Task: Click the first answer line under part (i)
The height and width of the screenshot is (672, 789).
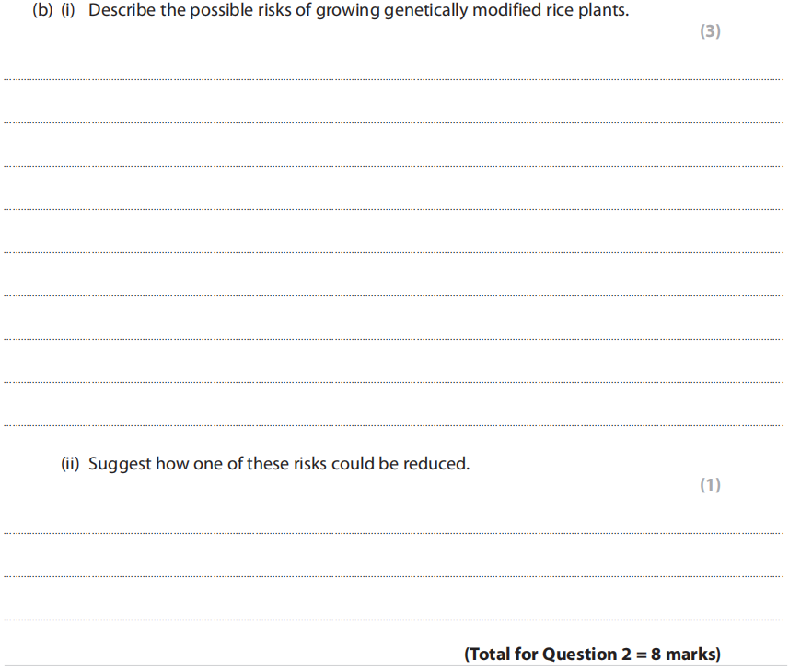Action: [x=394, y=79]
